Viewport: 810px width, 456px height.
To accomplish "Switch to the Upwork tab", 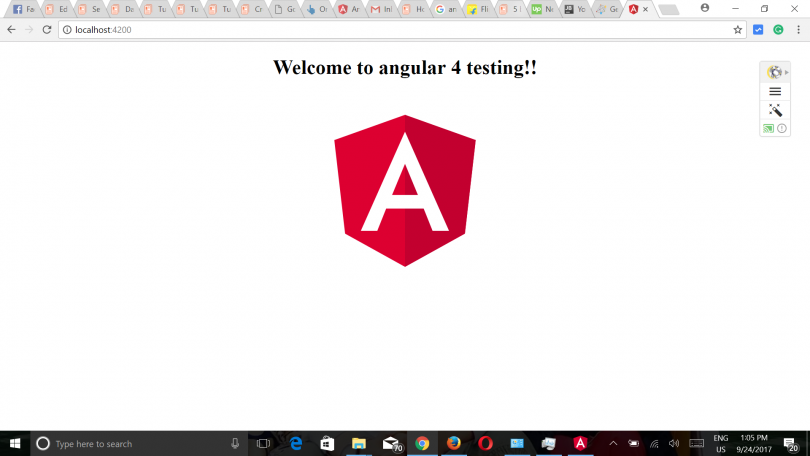I will coord(542,9).
